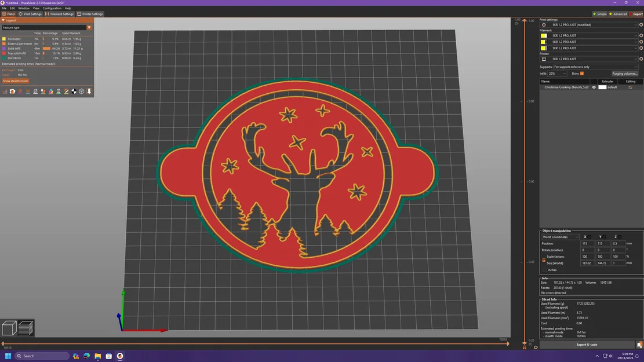Hide Christmas-Cooking-Stencils_5.stl using the eye icon
Image resolution: width=644 pixels, height=362 pixels.
(x=594, y=87)
